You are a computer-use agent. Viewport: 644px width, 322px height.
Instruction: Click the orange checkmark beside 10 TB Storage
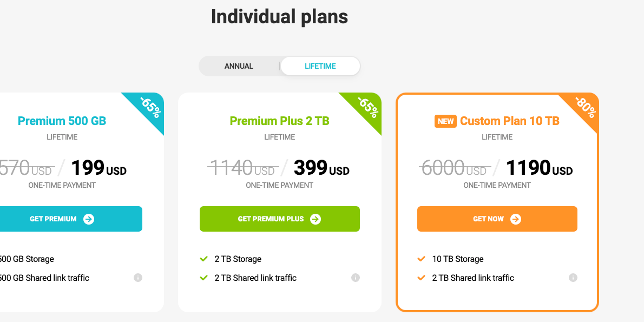(x=422, y=259)
